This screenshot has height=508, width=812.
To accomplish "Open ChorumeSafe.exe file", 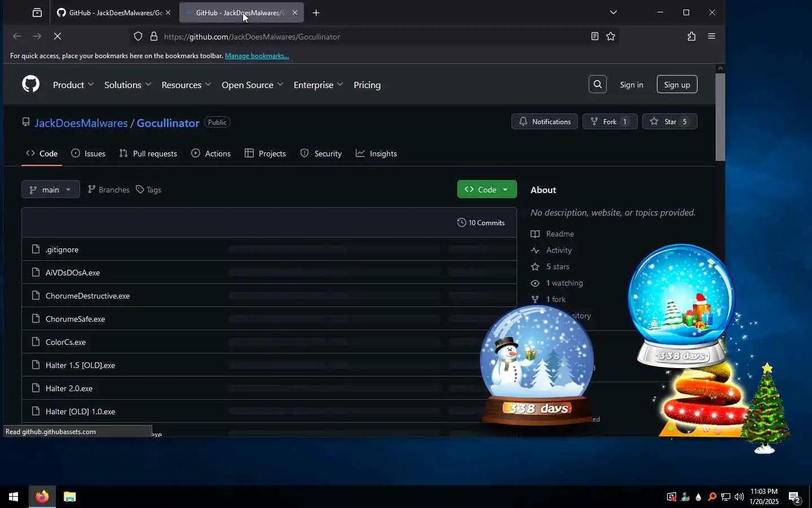I will click(75, 319).
